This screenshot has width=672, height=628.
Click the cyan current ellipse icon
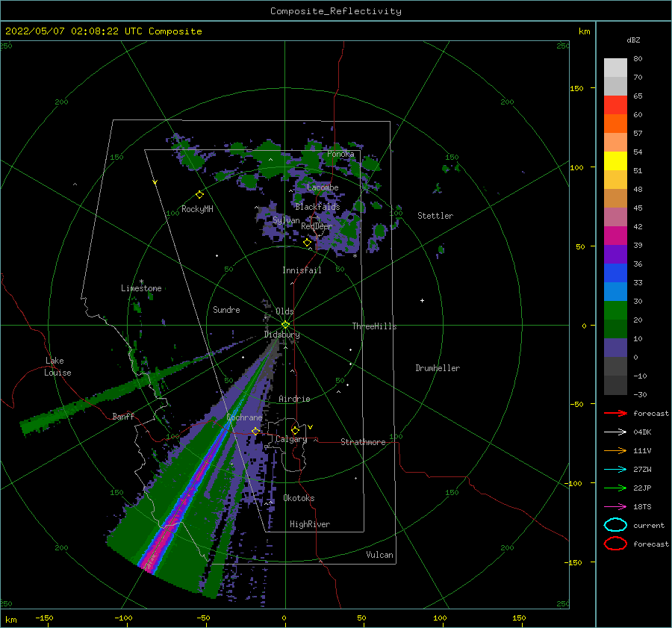pyautogui.click(x=615, y=525)
